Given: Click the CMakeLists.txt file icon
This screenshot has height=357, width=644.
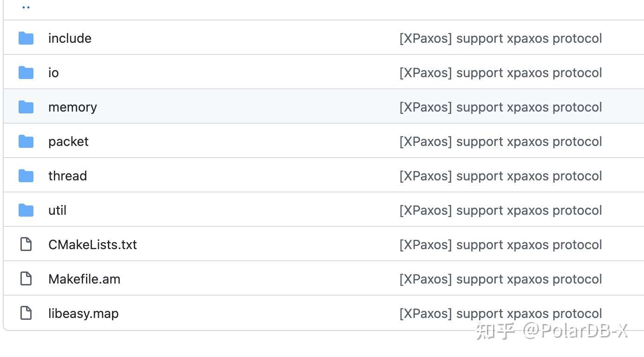Looking at the screenshot, I should pyautogui.click(x=26, y=244).
